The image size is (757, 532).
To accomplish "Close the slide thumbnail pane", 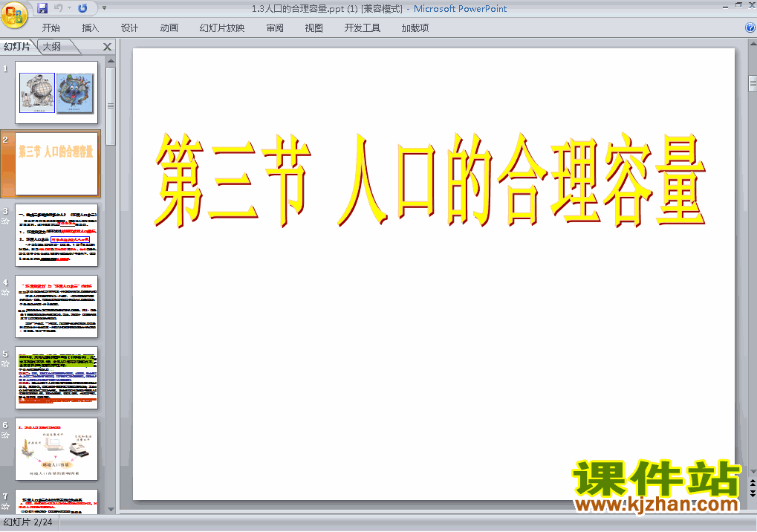I will pyautogui.click(x=107, y=47).
